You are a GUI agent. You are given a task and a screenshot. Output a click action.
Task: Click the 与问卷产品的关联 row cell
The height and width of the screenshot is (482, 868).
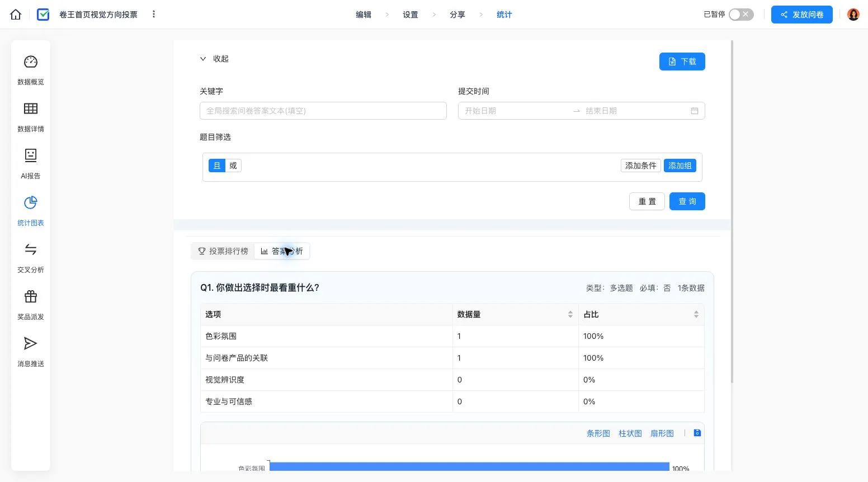(x=327, y=358)
